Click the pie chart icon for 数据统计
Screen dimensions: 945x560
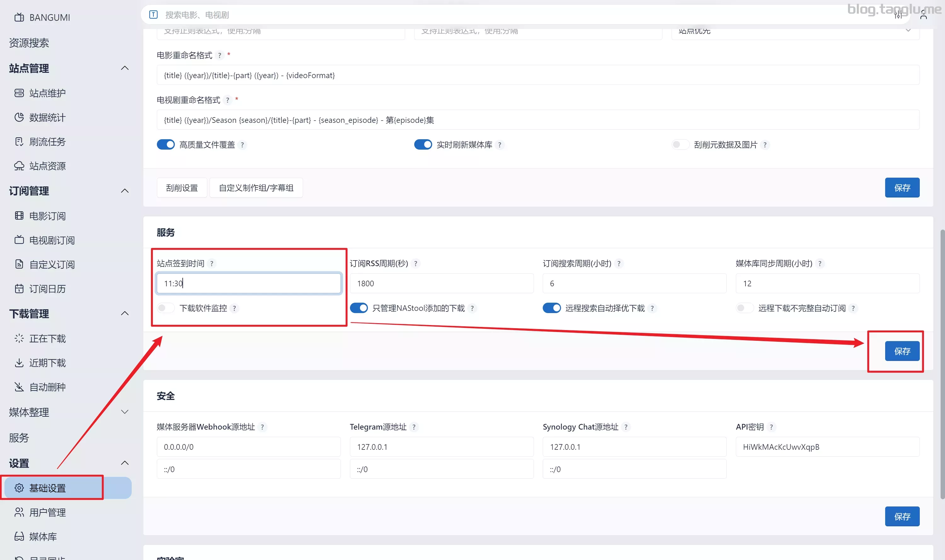click(x=19, y=117)
